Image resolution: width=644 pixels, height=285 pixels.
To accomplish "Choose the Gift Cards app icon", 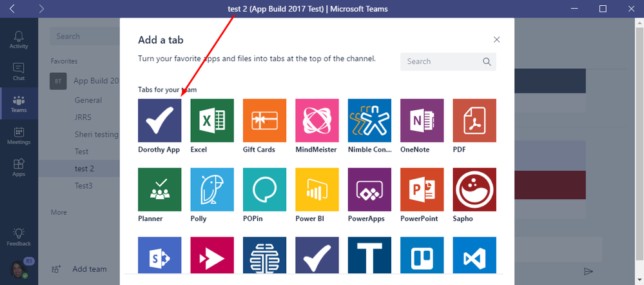I will 264,121.
